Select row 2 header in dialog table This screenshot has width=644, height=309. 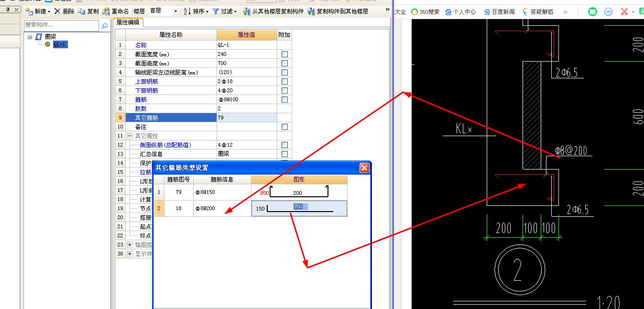coord(159,209)
